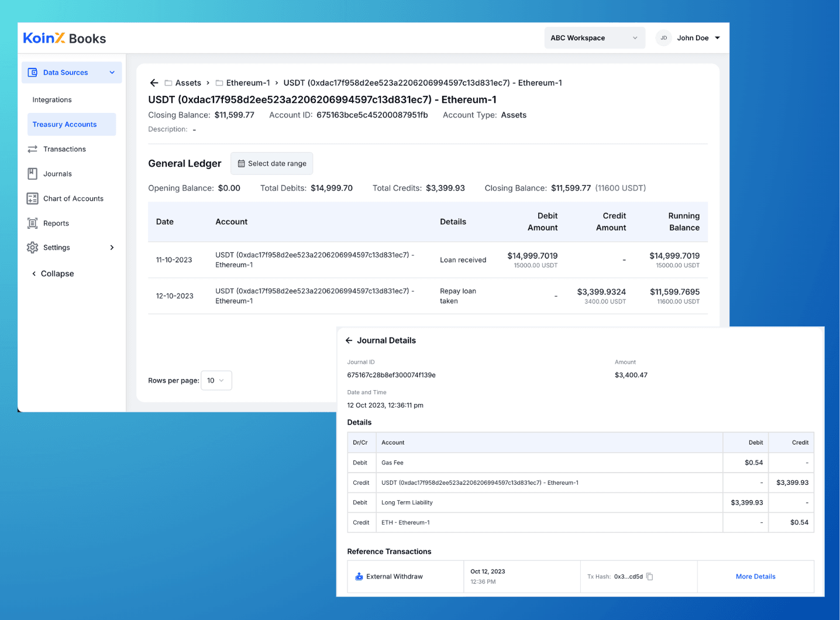The image size is (840, 620).
Task: Open Treasury Accounts in the sidebar
Action: [x=65, y=125]
